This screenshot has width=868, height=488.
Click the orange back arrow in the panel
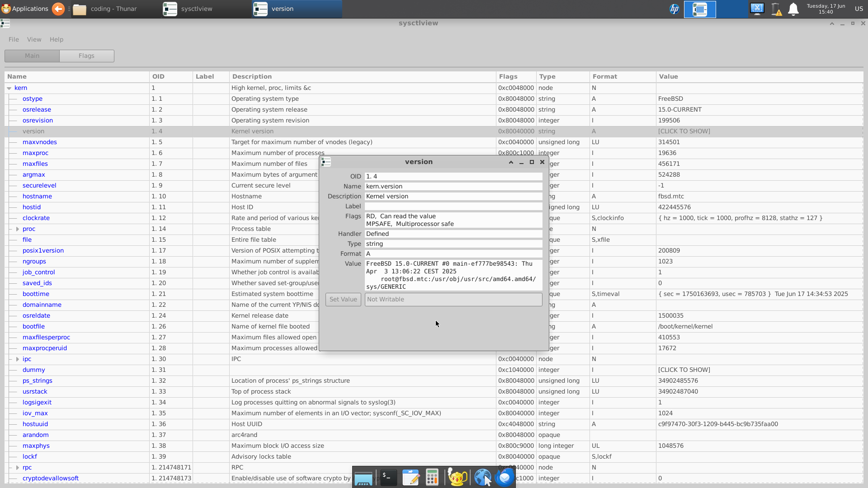pyautogui.click(x=58, y=9)
